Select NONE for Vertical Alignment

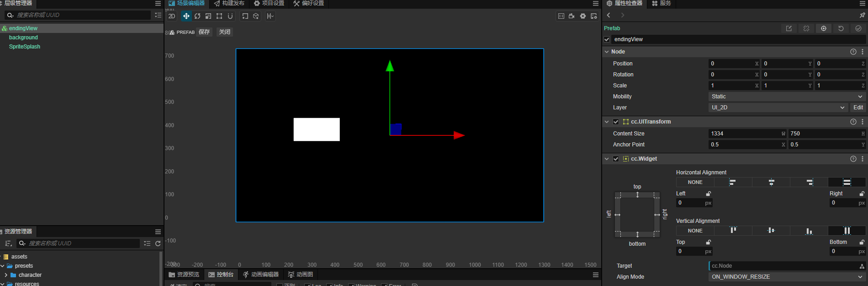[695, 231]
